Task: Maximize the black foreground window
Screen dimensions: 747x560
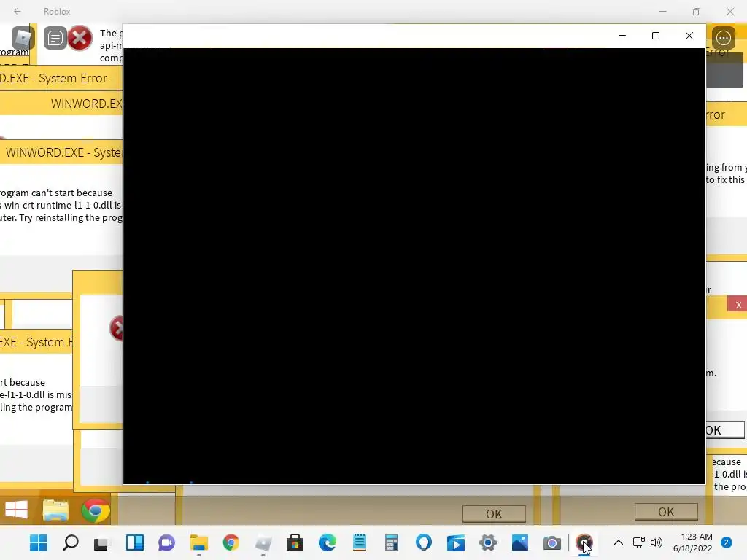Action: tap(656, 36)
